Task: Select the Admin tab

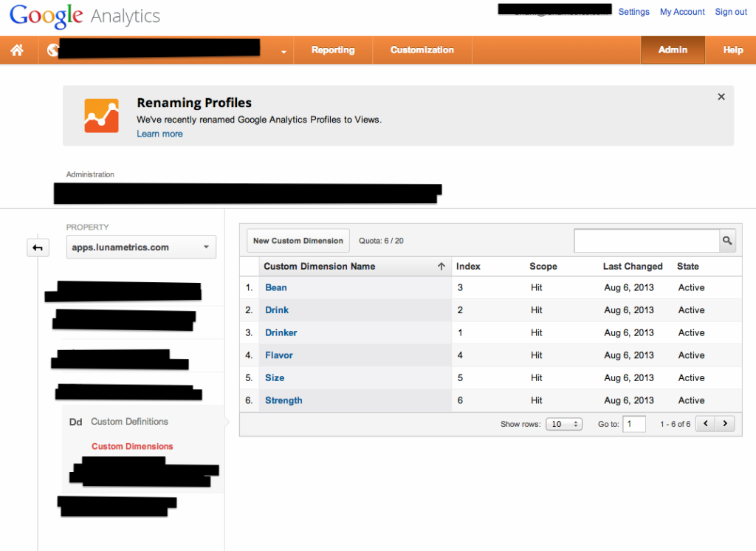Action: coord(673,49)
